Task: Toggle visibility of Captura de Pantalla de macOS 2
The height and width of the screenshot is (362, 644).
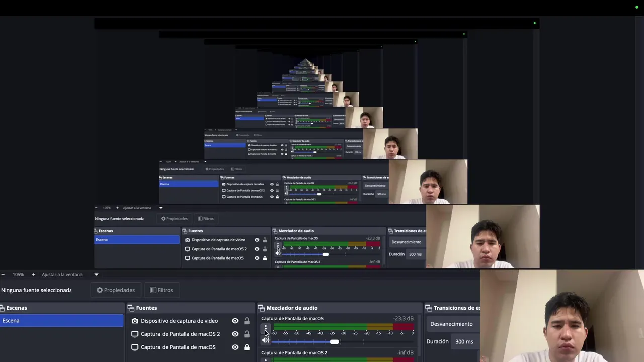Action: pos(235,334)
